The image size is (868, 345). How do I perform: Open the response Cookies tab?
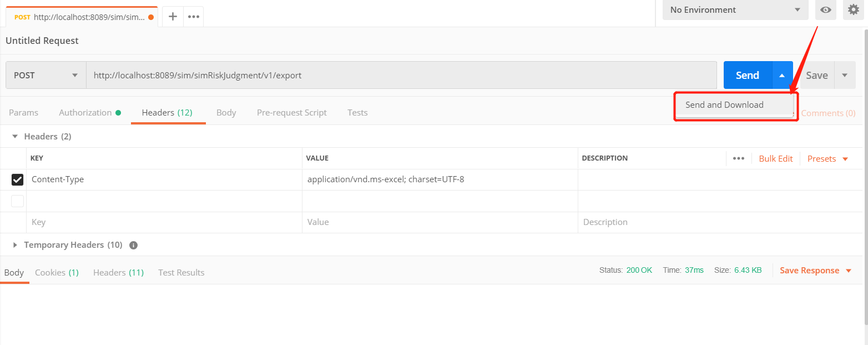pos(57,273)
